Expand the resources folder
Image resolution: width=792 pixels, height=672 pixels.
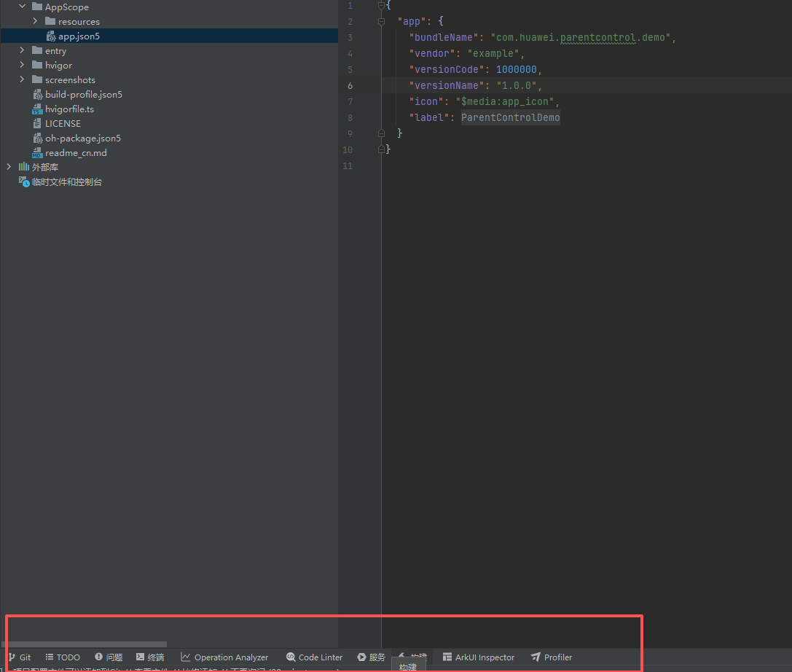click(x=35, y=21)
